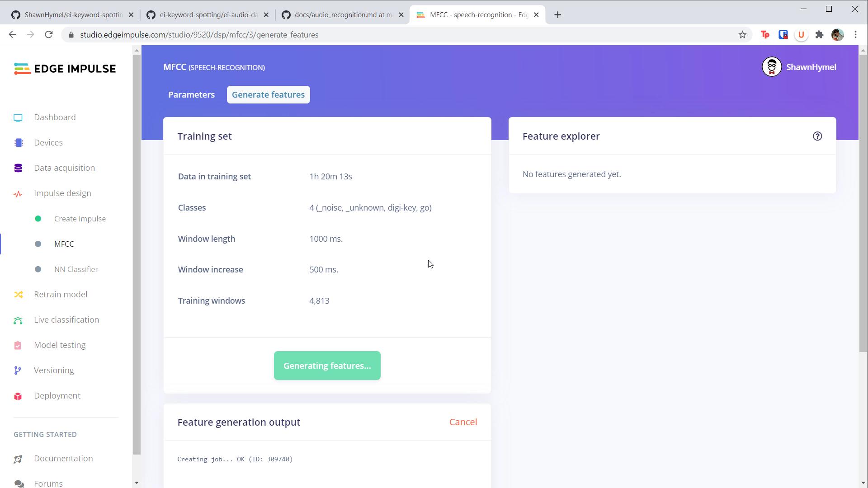Click the Versioning sidebar icon
Screen dimensions: 868x488
18,370
